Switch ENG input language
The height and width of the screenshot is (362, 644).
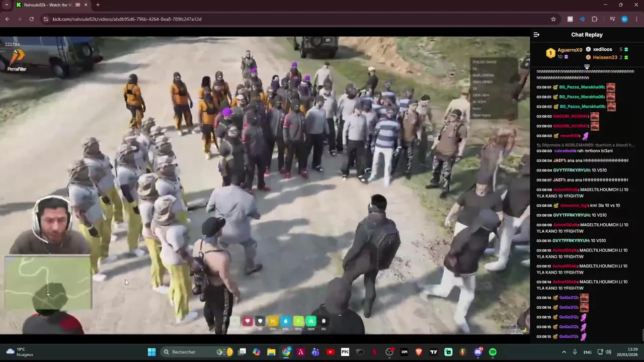coord(588,352)
